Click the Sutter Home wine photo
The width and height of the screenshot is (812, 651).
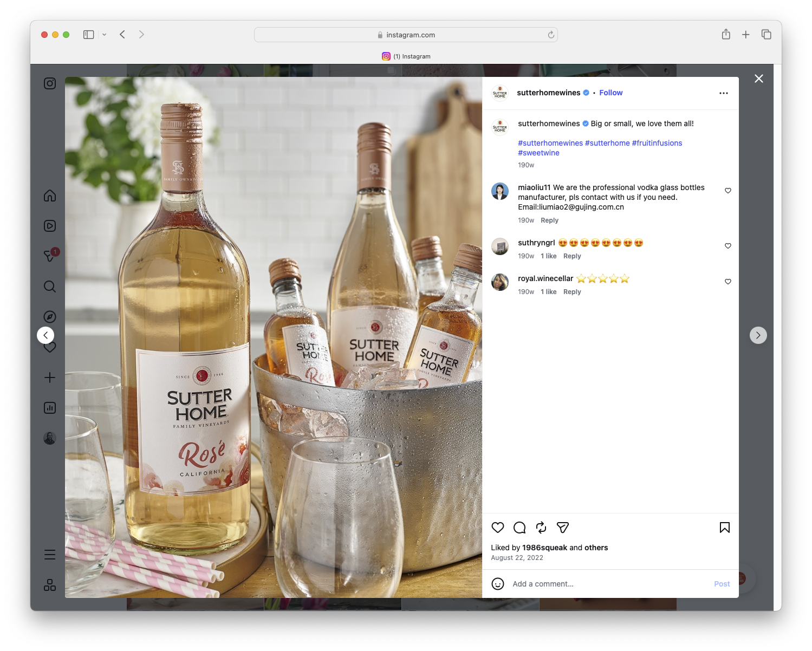274,337
